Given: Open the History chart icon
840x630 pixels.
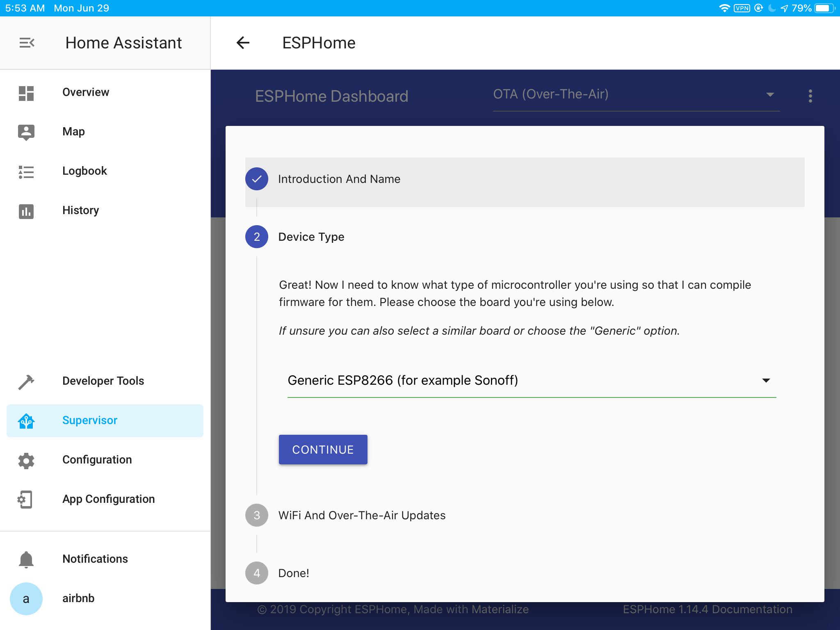Looking at the screenshot, I should [26, 211].
